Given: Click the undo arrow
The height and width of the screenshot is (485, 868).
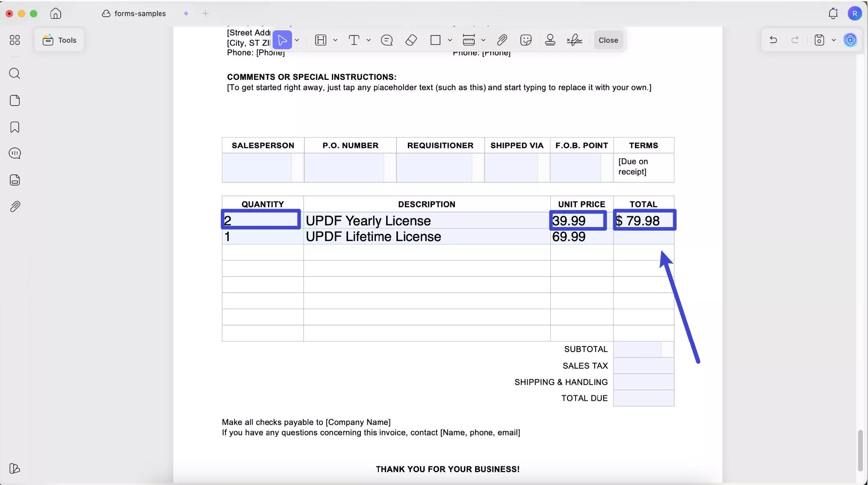Looking at the screenshot, I should (773, 40).
